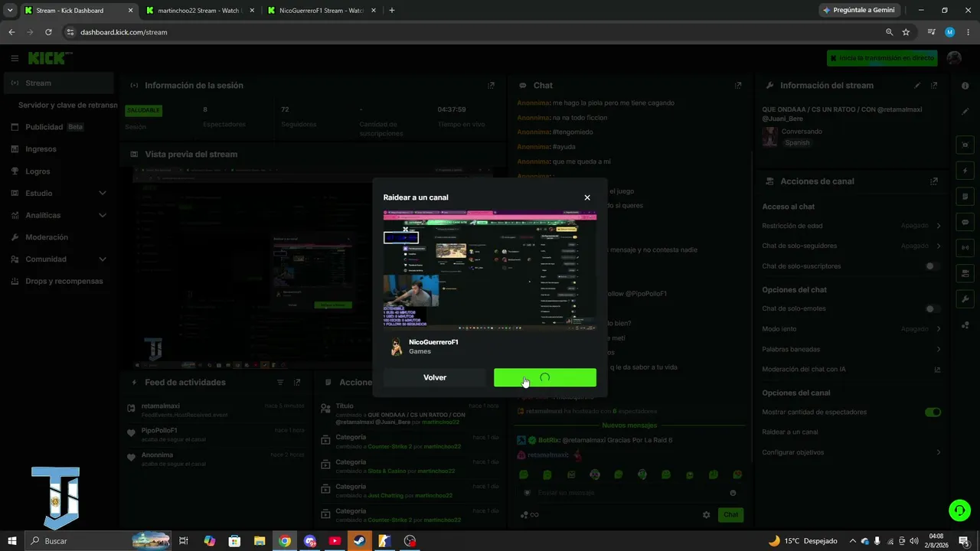Open chat settings gear icon
980x551 pixels.
click(707, 515)
